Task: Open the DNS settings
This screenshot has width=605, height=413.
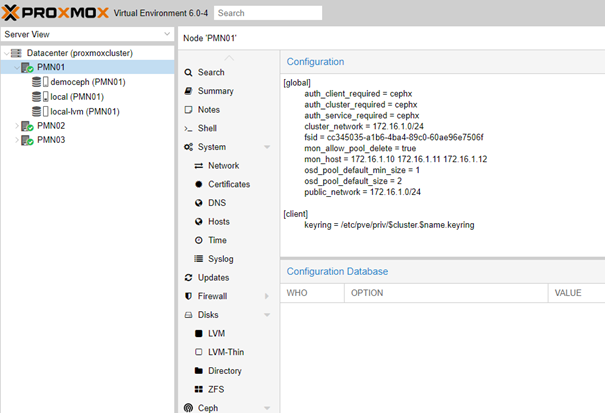Action: (217, 203)
